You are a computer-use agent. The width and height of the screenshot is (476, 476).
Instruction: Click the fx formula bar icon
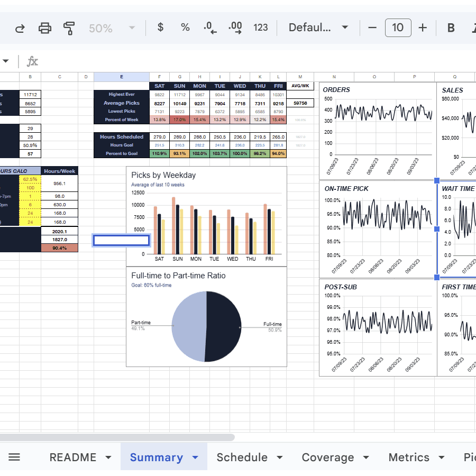pyautogui.click(x=32, y=61)
